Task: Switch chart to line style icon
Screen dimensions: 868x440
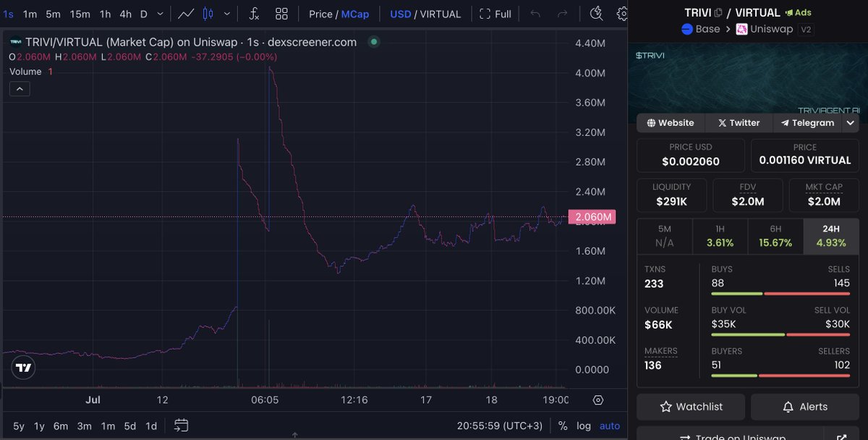Action: coord(186,14)
